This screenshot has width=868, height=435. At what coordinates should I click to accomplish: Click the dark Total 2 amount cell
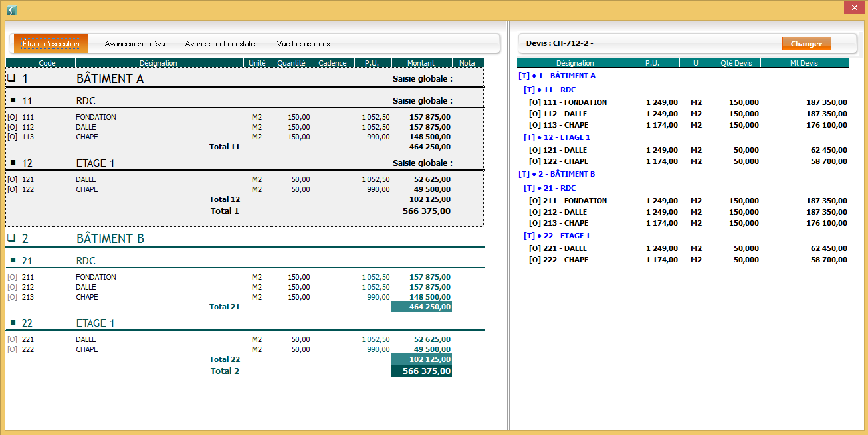tap(421, 371)
